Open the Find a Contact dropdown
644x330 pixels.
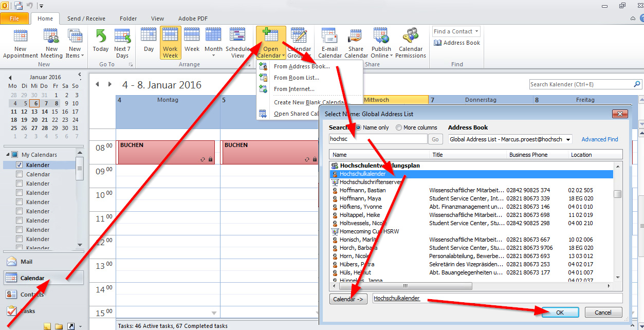[x=456, y=31]
